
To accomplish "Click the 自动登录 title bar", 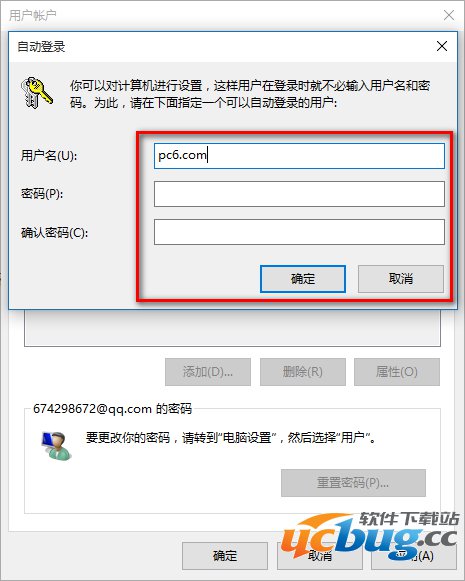I will [222, 47].
